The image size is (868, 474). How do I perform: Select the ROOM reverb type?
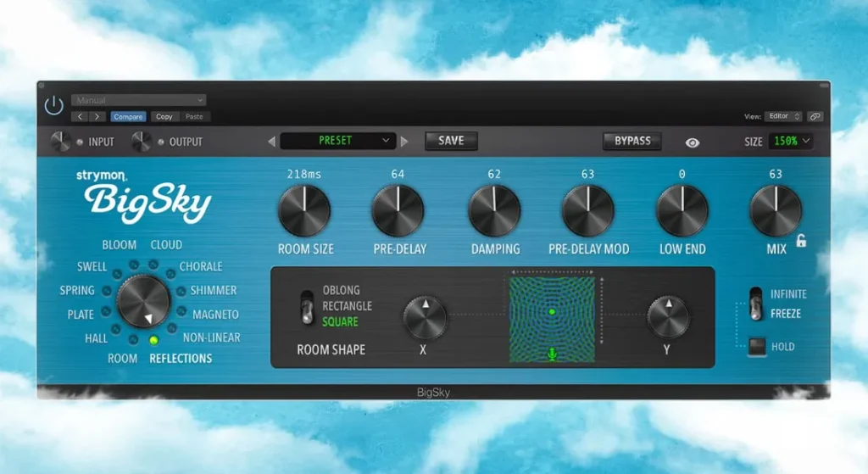[122, 359]
